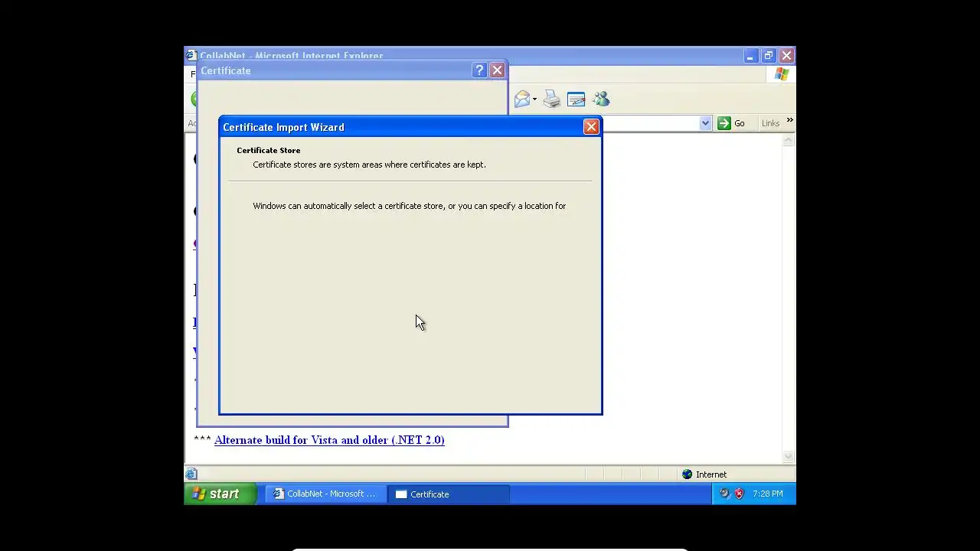
Task: Open the Alternate build for Vista link
Action: coord(329,440)
